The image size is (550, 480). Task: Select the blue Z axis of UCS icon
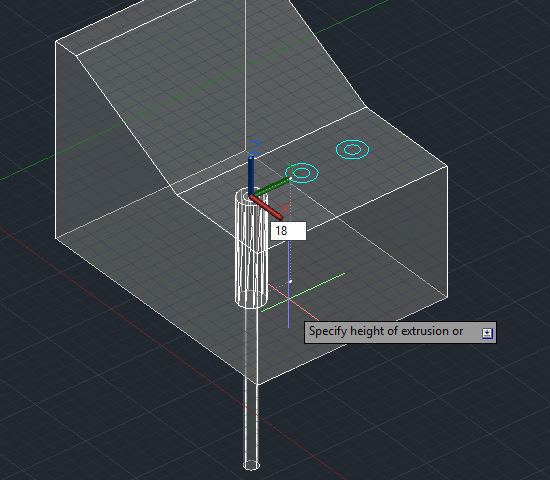coord(251,175)
